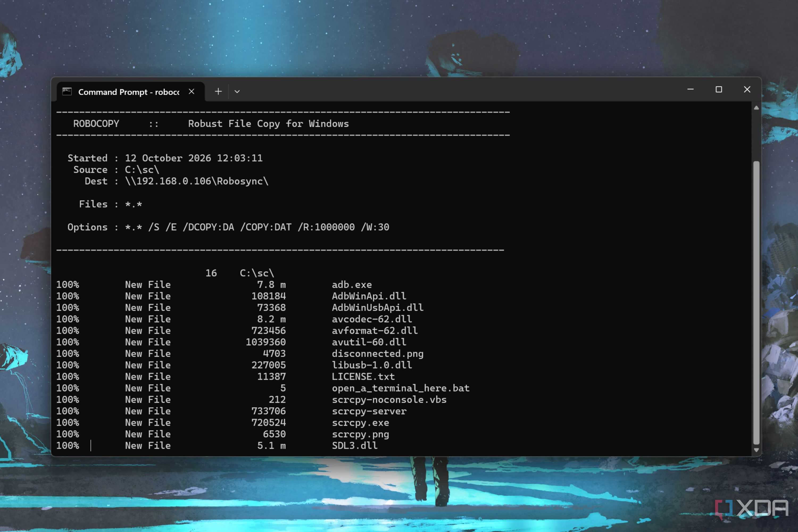This screenshot has width=798, height=532.
Task: Click the Files *.* value
Action: [x=133, y=204]
